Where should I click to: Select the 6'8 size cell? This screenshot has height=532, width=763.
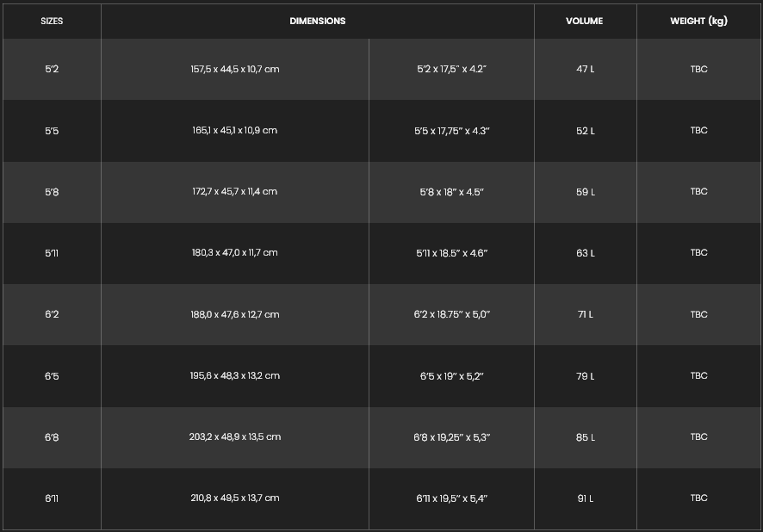(52, 437)
